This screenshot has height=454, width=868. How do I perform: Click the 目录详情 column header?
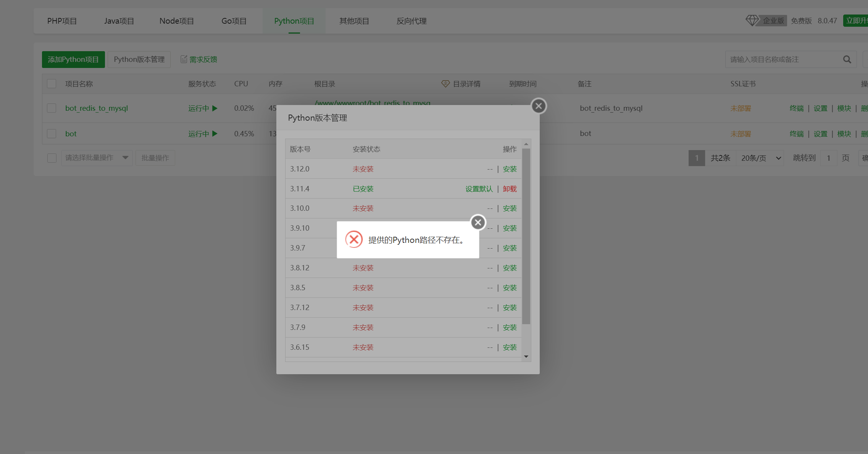466,84
